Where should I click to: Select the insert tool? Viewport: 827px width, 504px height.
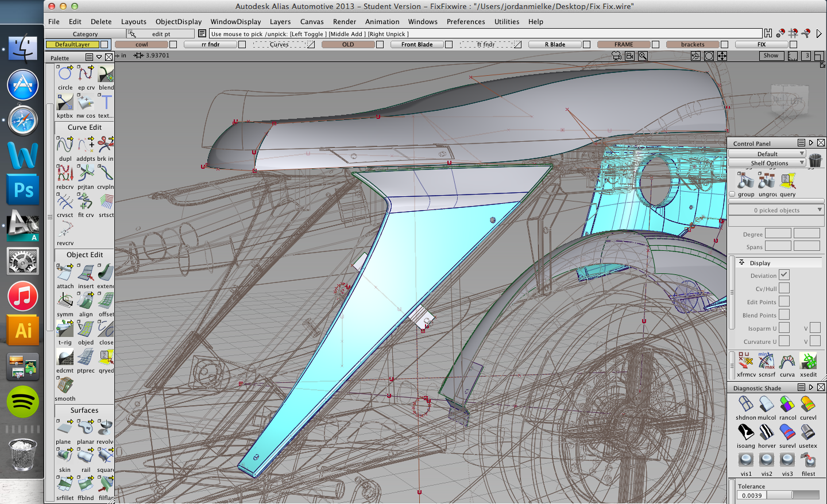pos(86,273)
